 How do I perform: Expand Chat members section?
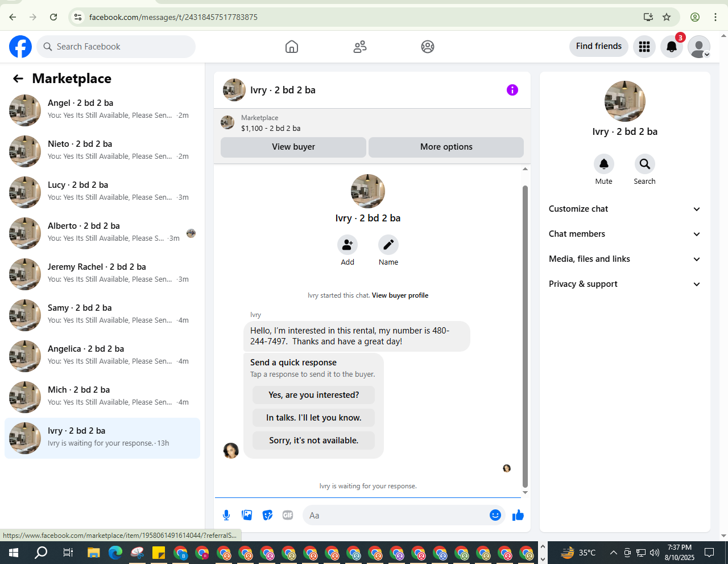tap(624, 234)
